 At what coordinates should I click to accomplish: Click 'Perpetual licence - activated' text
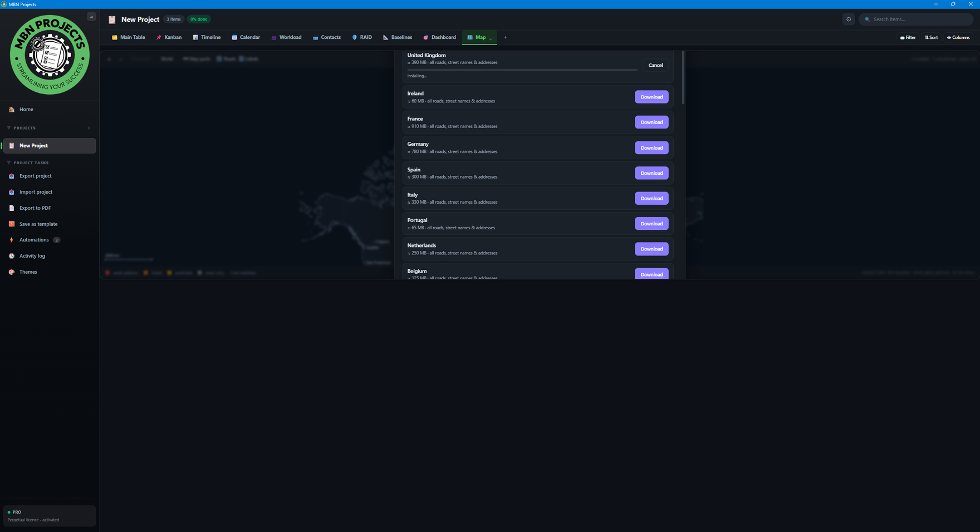33,520
